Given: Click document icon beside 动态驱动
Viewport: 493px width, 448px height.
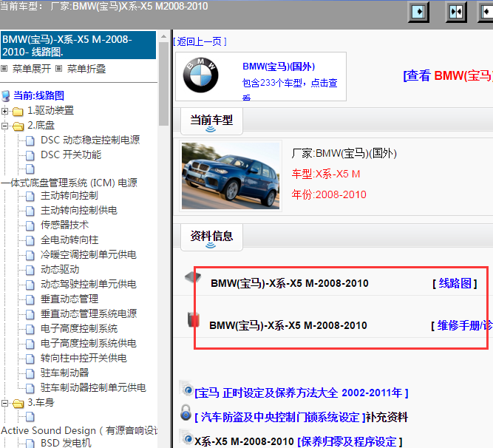Looking at the screenshot, I should point(30,270).
